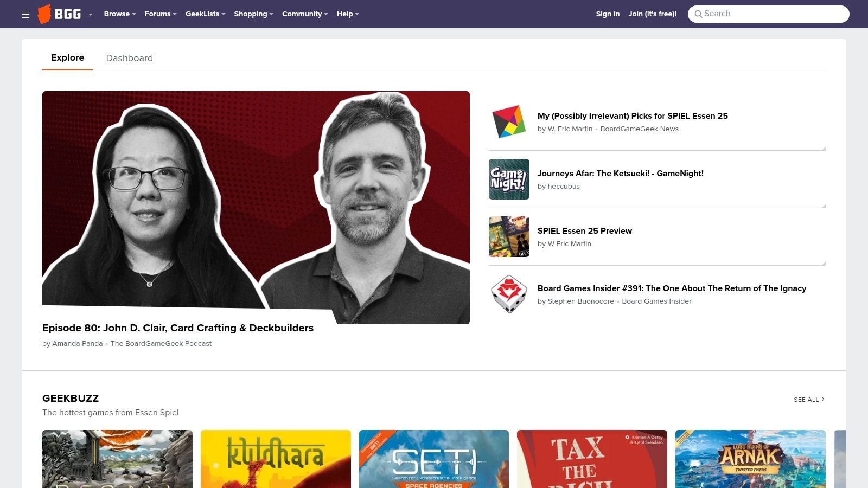Click the GameNight! logo icon
This screenshot has height=488, width=868.
click(x=509, y=179)
